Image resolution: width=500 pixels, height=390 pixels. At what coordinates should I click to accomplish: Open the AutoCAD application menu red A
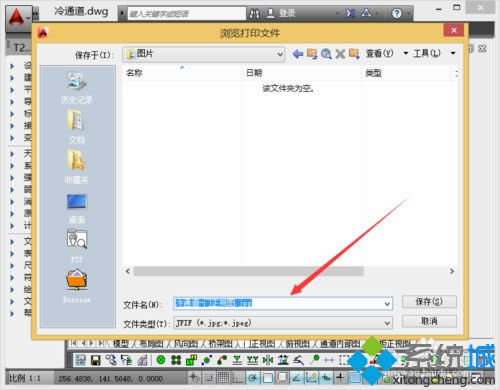point(17,17)
